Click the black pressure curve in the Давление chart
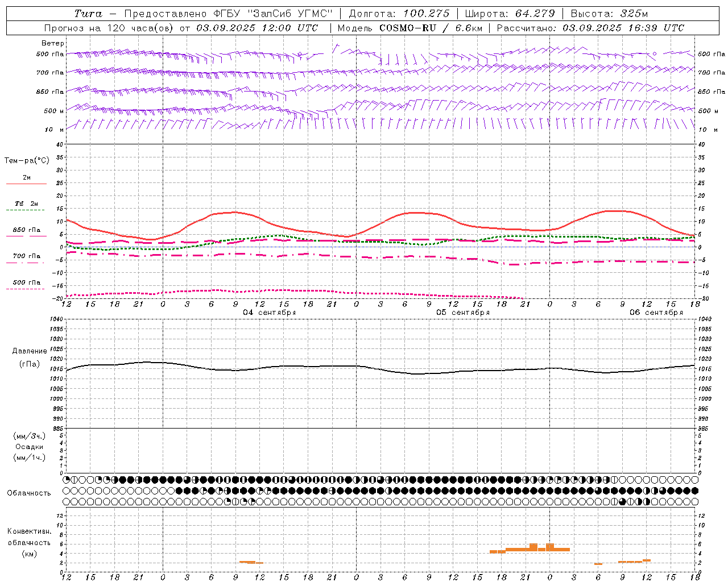Image resolution: width=728 pixels, height=582 pixels. pyautogui.click(x=381, y=368)
